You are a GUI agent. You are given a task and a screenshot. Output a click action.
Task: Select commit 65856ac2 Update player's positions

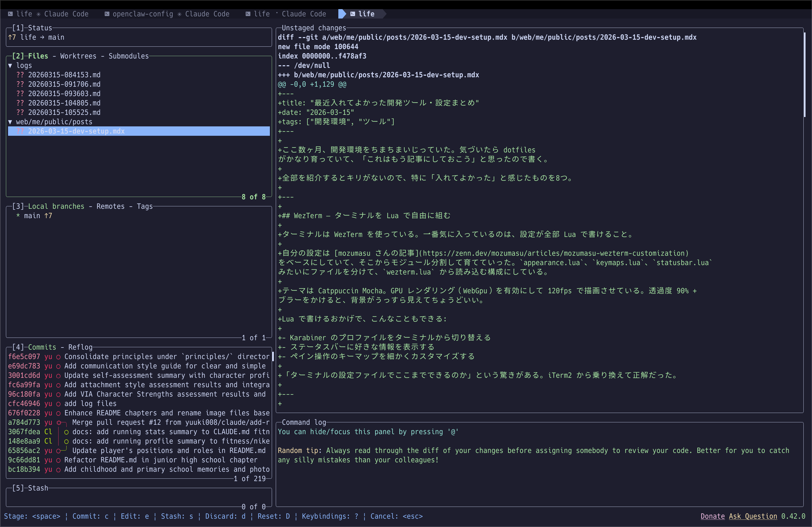pyautogui.click(x=139, y=450)
